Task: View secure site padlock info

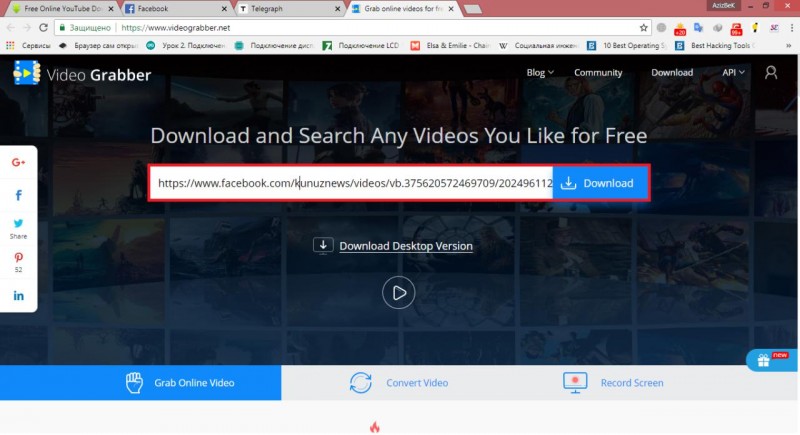Action: point(62,28)
